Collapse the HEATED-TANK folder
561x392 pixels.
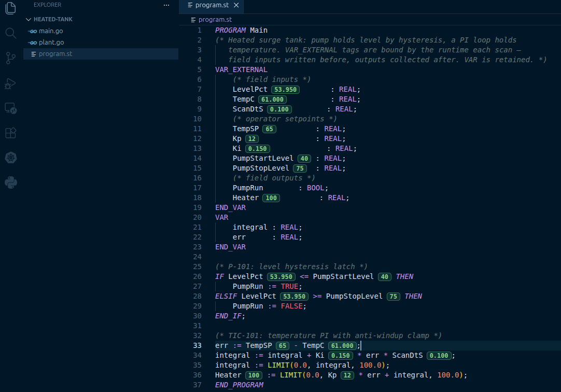(29, 19)
